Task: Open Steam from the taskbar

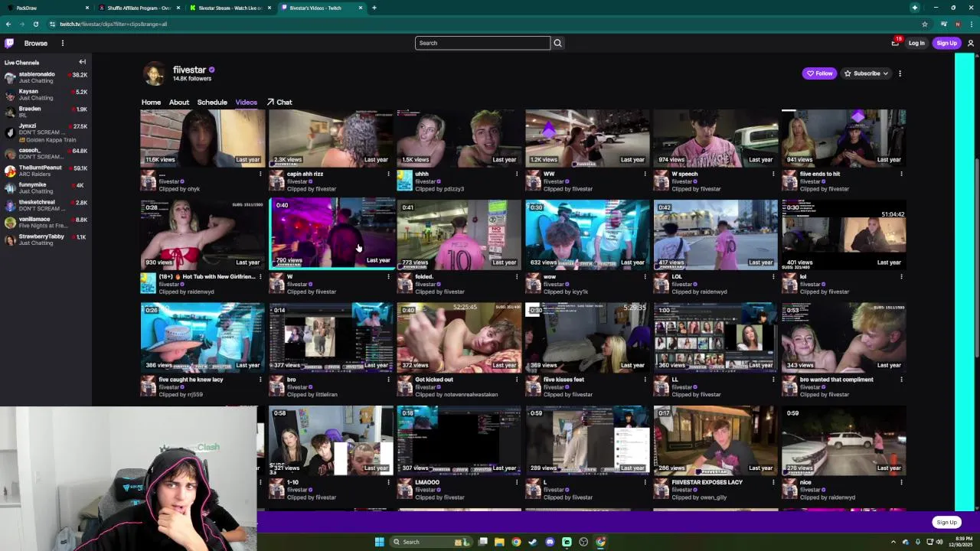Action: pos(533,542)
